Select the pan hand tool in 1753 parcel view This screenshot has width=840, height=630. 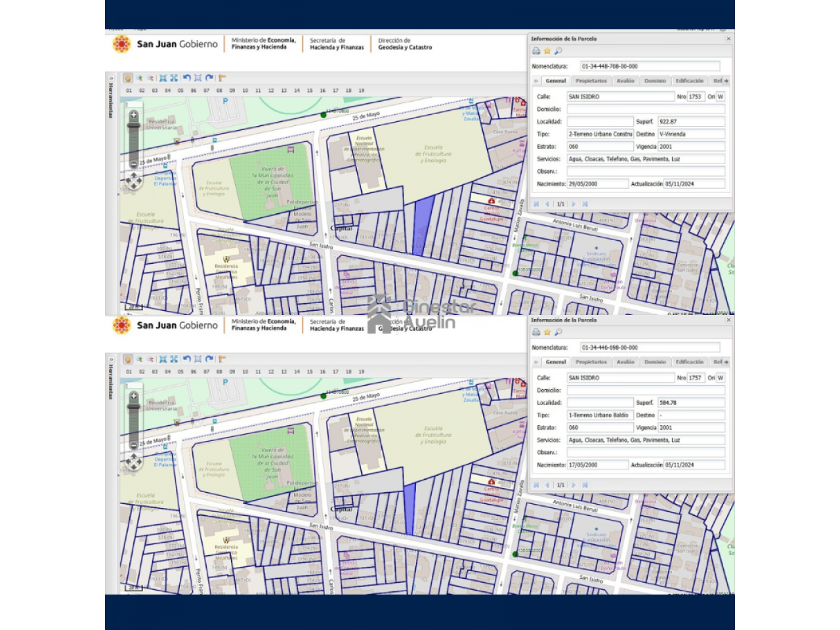pos(128,78)
